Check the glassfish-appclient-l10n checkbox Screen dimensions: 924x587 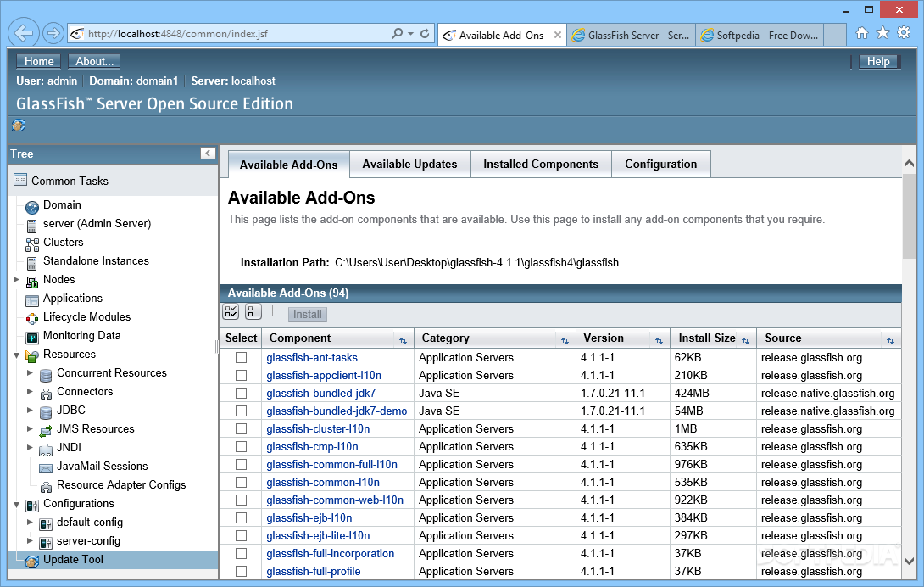point(241,375)
